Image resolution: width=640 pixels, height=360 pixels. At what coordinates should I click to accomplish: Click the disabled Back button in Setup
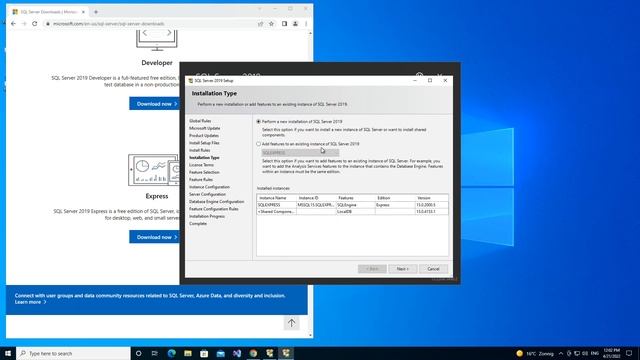pyautogui.click(x=372, y=269)
